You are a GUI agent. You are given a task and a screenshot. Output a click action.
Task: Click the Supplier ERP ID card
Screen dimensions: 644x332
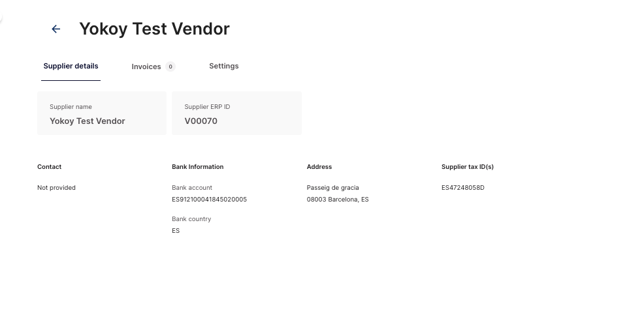point(236,113)
